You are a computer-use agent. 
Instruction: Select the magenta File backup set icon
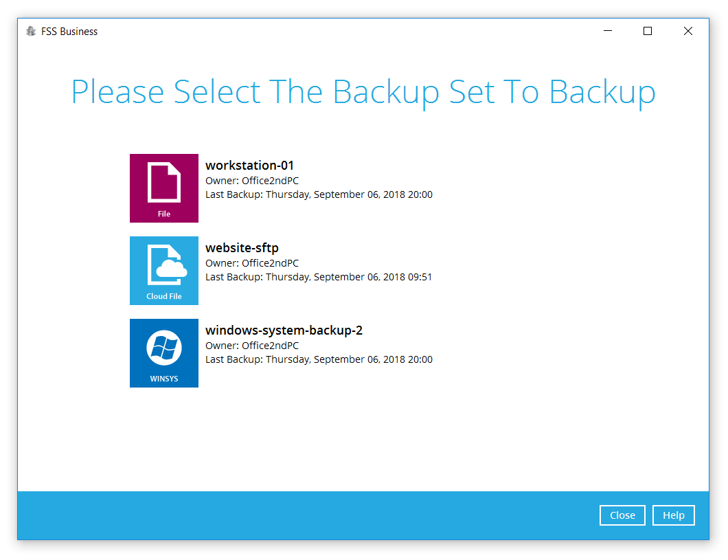[164, 188]
